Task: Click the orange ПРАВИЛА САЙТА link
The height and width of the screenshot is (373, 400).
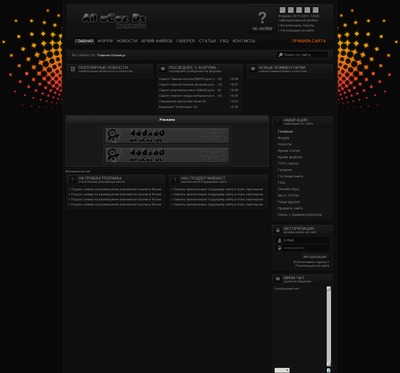Action: point(309,41)
